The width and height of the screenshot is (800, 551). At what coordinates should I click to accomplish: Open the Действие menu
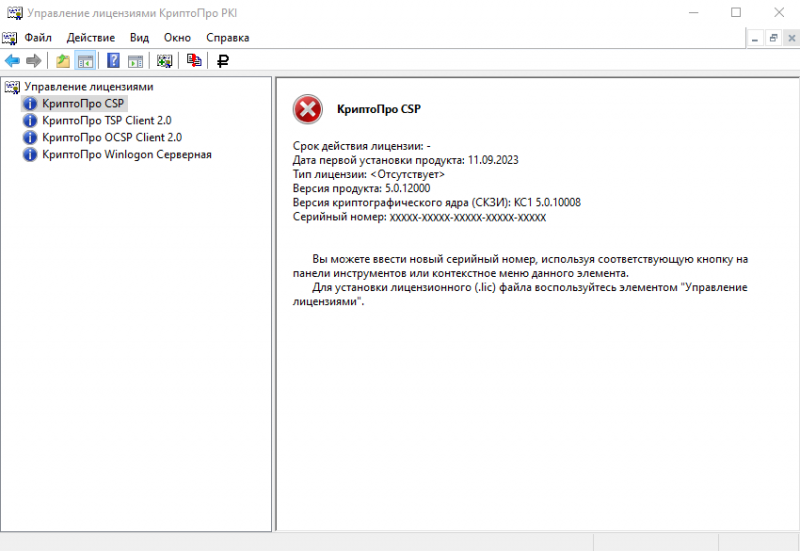click(91, 37)
